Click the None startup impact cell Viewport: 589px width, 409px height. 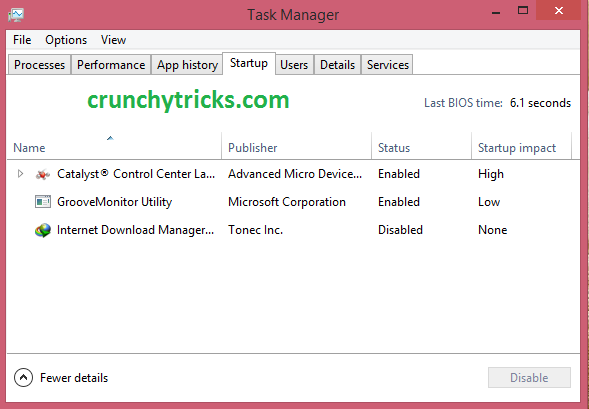pyautogui.click(x=492, y=230)
